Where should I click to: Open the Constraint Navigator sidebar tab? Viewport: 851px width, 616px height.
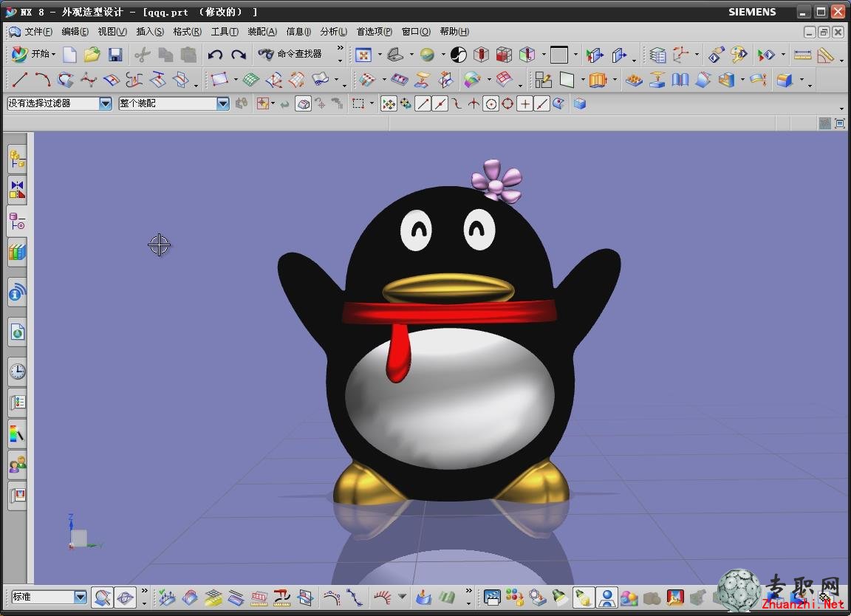pos(18,191)
